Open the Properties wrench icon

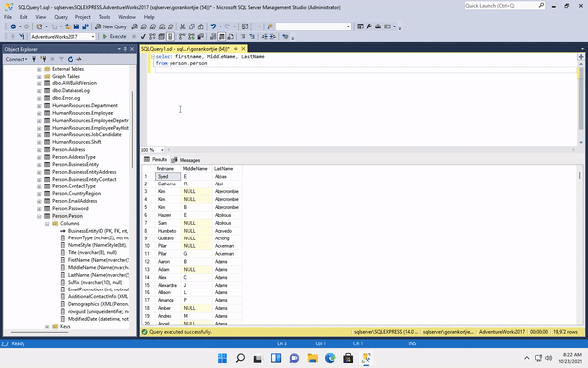coord(369,26)
